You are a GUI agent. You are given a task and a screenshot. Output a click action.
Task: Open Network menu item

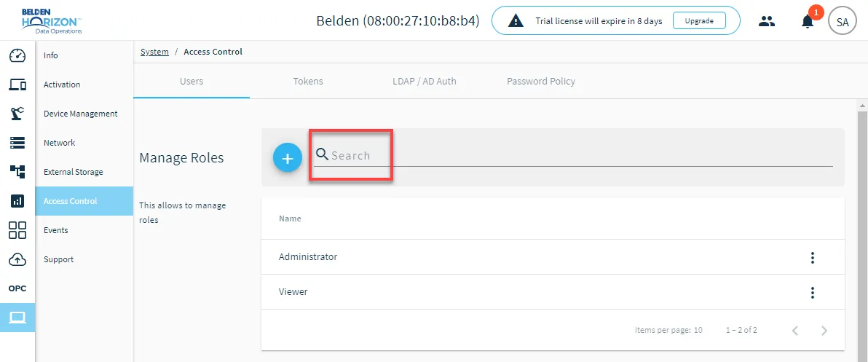click(x=84, y=143)
